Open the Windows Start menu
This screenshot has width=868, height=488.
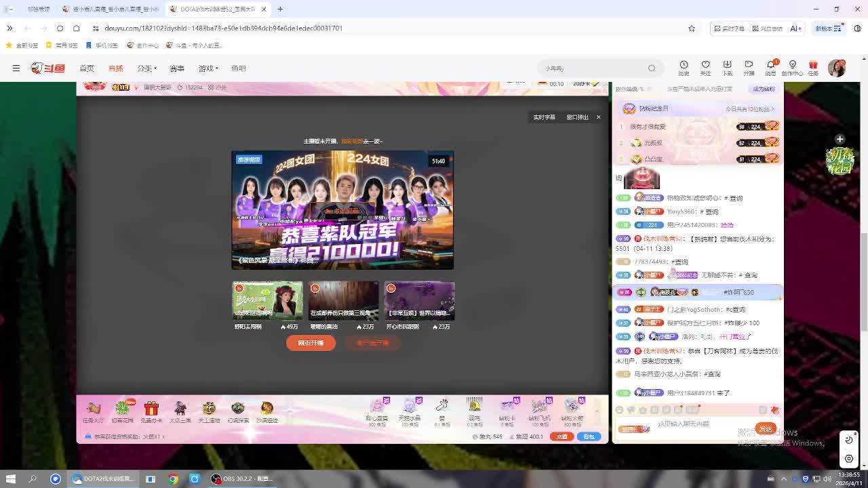click(10, 479)
